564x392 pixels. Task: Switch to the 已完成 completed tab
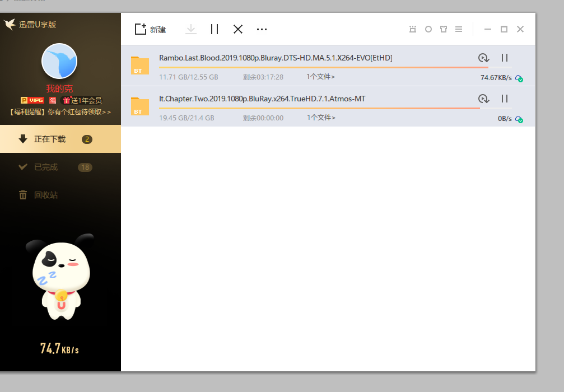pyautogui.click(x=46, y=167)
